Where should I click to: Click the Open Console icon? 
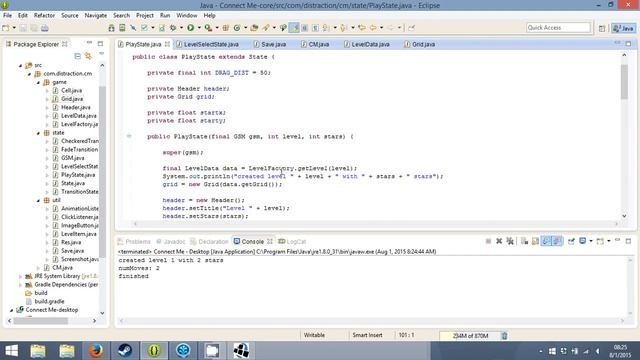600,241
